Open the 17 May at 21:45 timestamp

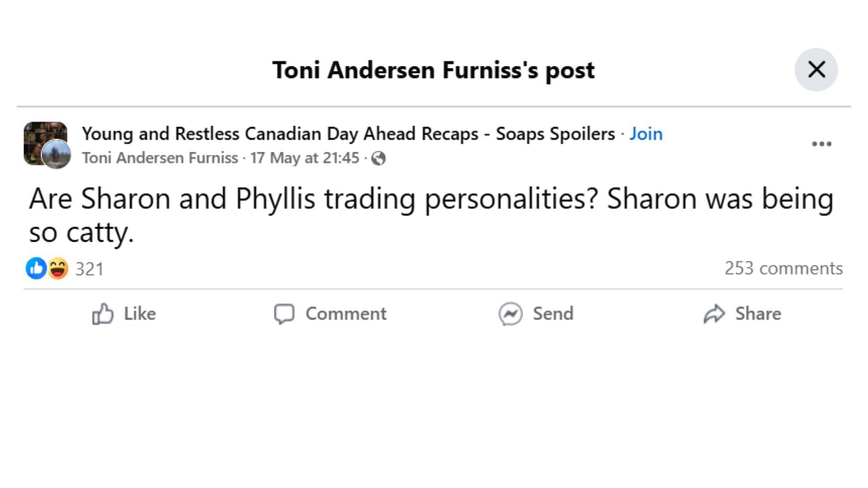305,158
